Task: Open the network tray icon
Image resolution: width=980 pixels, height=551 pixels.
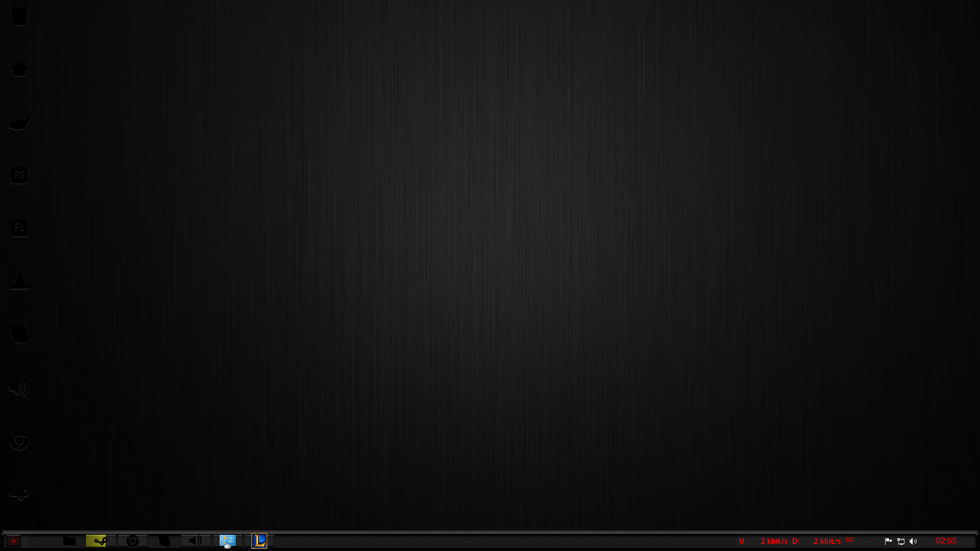Action: coord(901,541)
